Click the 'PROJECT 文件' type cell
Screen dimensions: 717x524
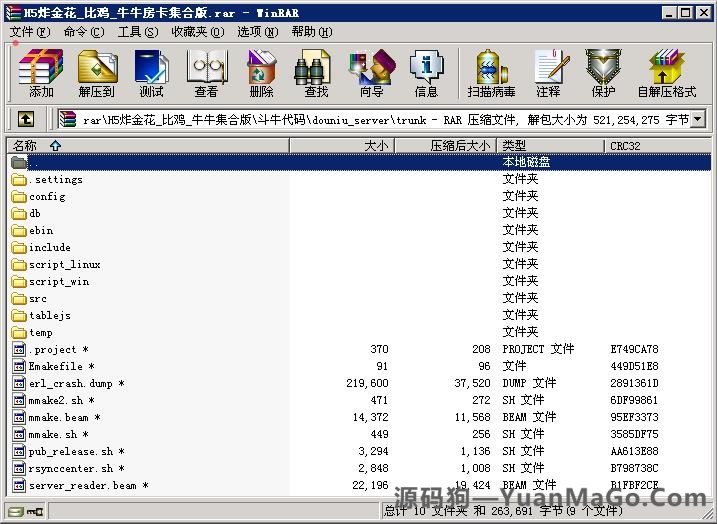coord(538,349)
